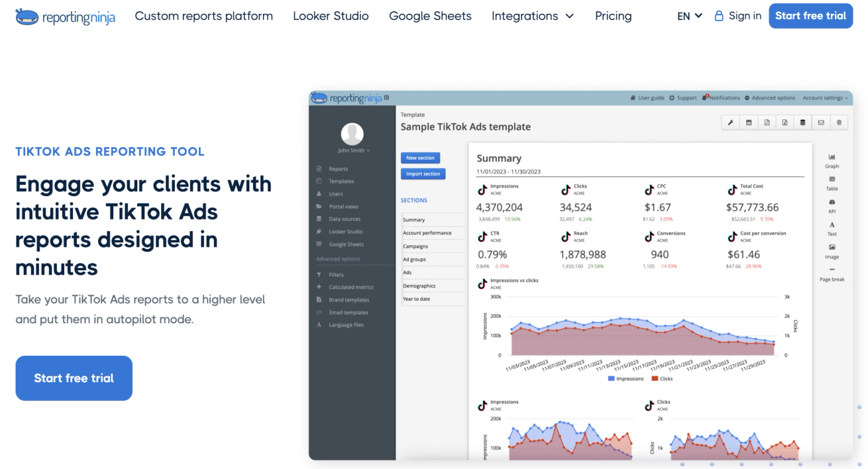
Task: Click the database icon in template toolbar
Action: (x=803, y=123)
